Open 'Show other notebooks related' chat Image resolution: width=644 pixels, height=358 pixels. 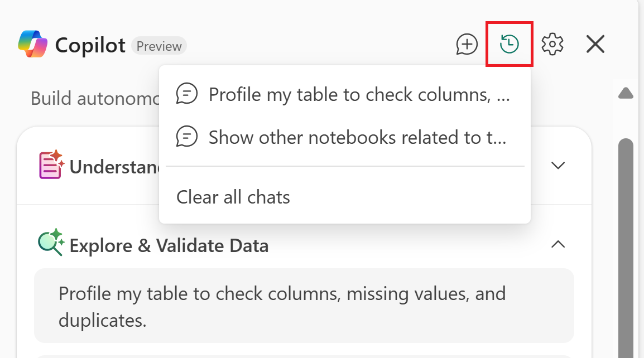357,137
